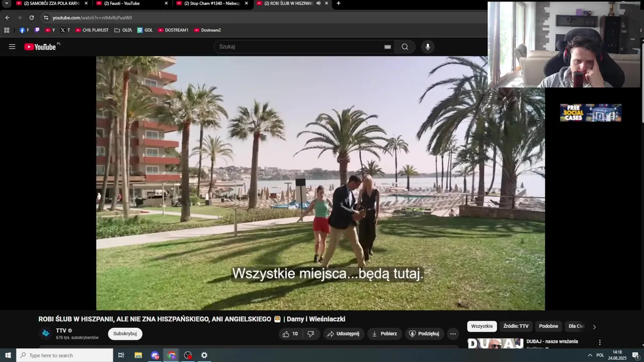Viewport: 644px width, 362px height.
Task: Open a new browser tab
Action: point(338,4)
